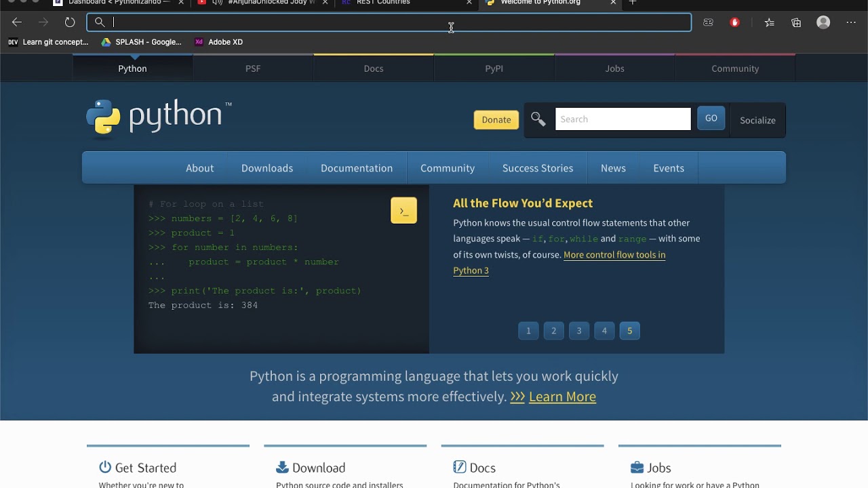Select the Community top meta tab
This screenshot has width=868, height=488.
(735, 68)
